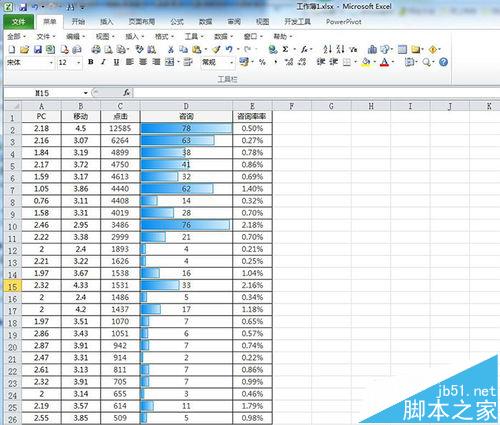Decrease decimal places icon
The image size is (500, 425).
(302, 62)
